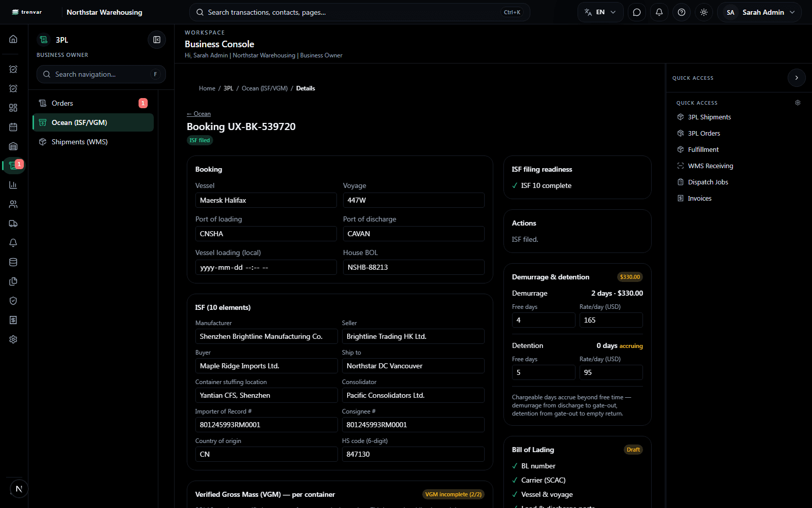Screen dimensions: 812x508
Task: Focus the Search navigation field
Action: 101,74
